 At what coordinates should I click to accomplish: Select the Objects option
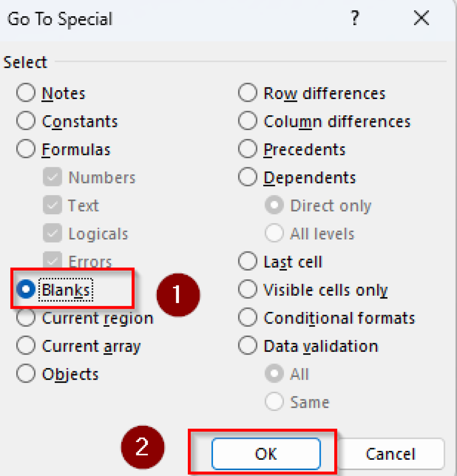point(26,373)
